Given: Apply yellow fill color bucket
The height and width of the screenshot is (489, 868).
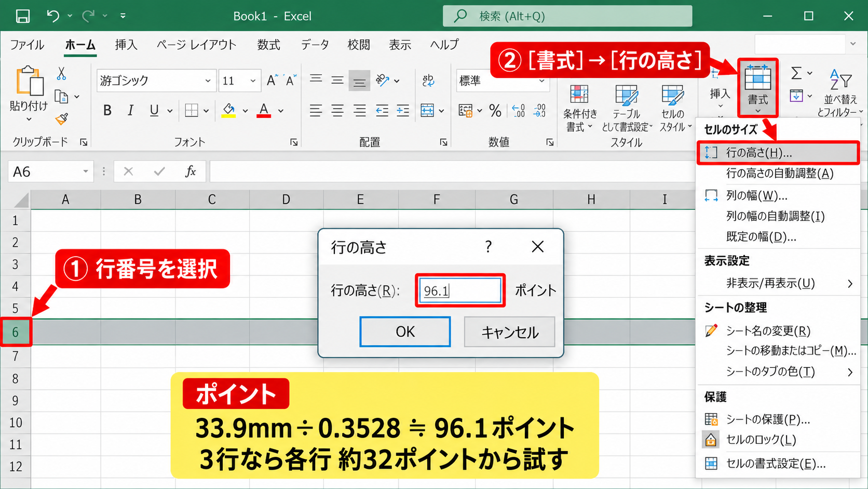Looking at the screenshot, I should (228, 110).
